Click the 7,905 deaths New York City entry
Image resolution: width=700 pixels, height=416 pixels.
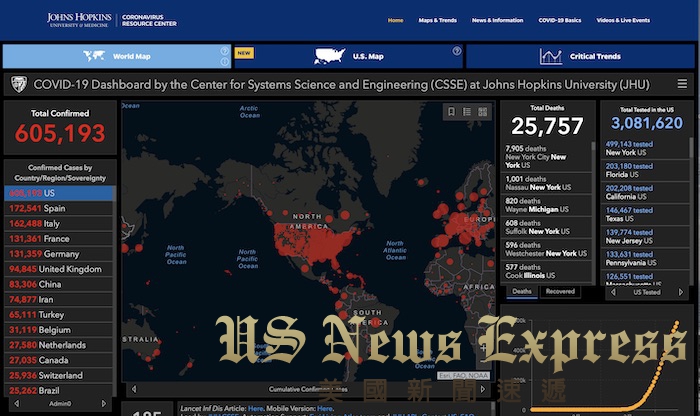pyautogui.click(x=546, y=157)
